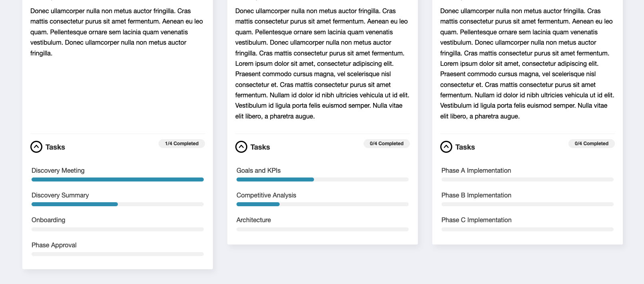Click the Goals and KPIs progress bar
Screen dimensions: 644x284
pos(322,179)
